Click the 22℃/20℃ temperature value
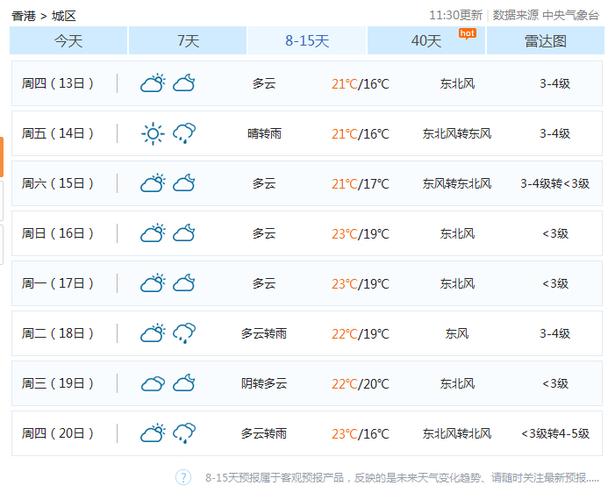This screenshot has width=615, height=500. pos(360,384)
